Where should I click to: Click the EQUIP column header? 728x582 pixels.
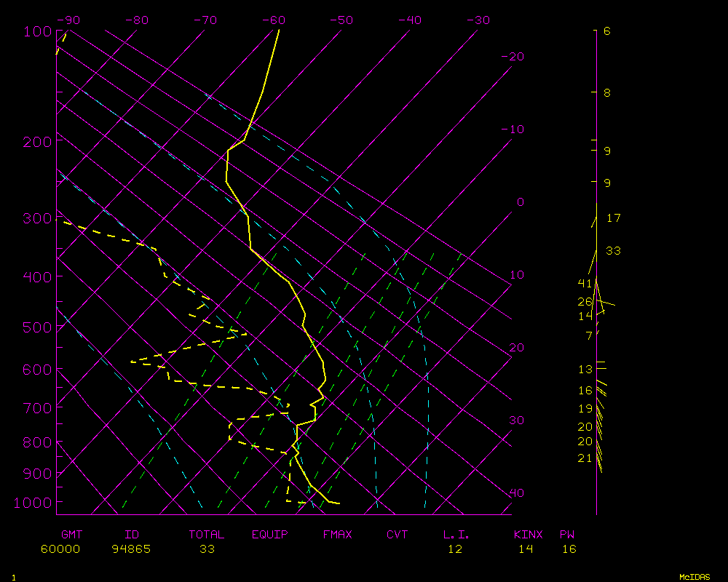tap(270, 535)
